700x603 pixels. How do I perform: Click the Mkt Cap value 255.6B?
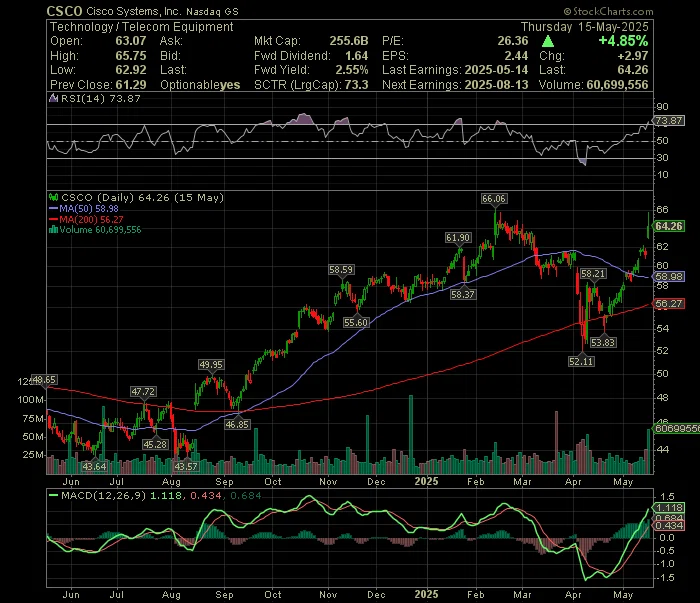click(349, 41)
